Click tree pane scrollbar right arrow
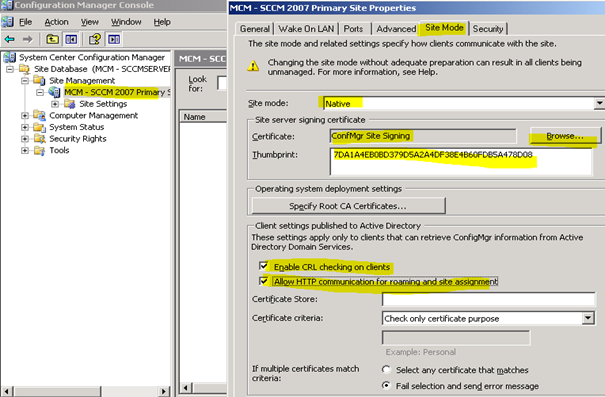Image resolution: width=605 pixels, height=397 pixels. pos(164,391)
